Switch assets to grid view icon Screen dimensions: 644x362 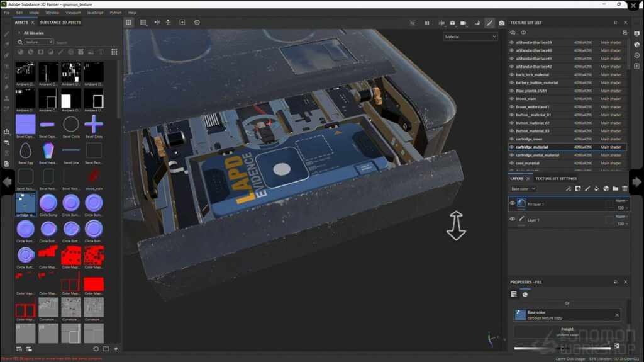point(114,52)
